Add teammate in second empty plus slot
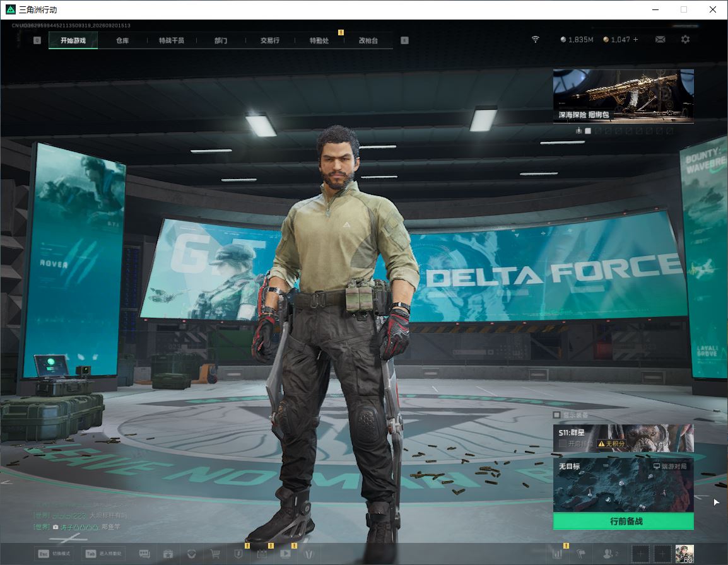The width and height of the screenshot is (728, 565). point(662,554)
